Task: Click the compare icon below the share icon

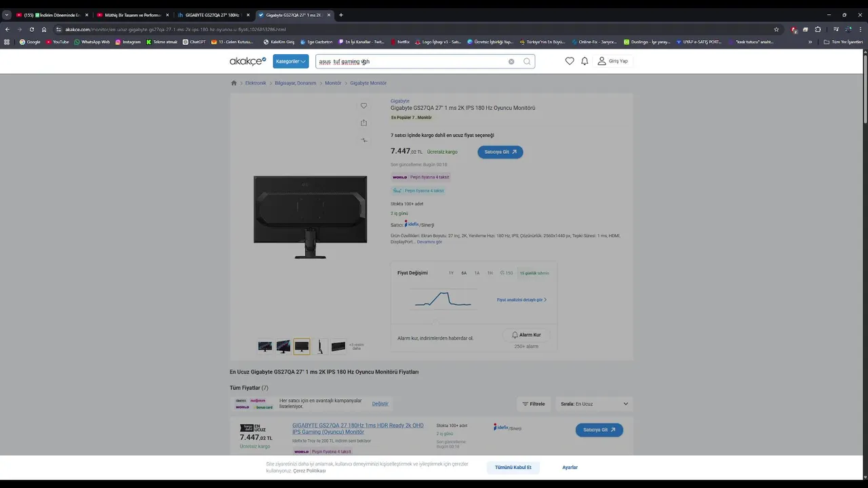Action: (363, 140)
